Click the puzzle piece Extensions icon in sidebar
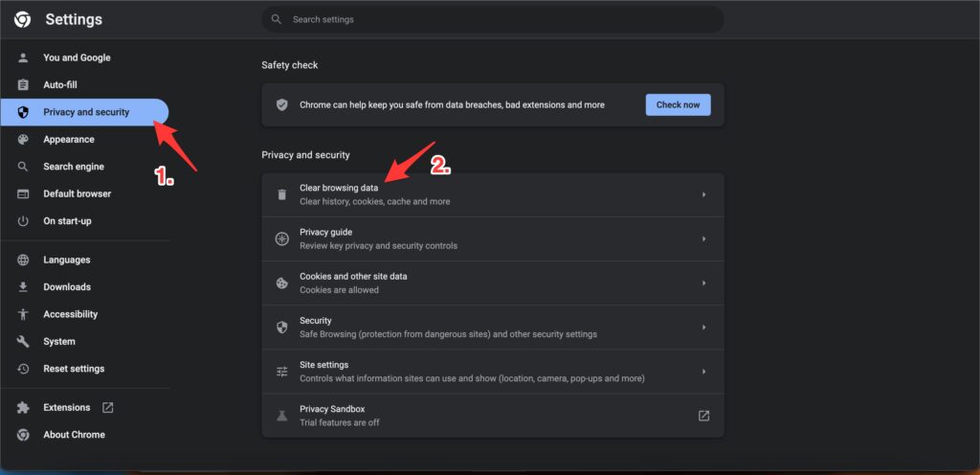The width and height of the screenshot is (980, 475). point(23,407)
